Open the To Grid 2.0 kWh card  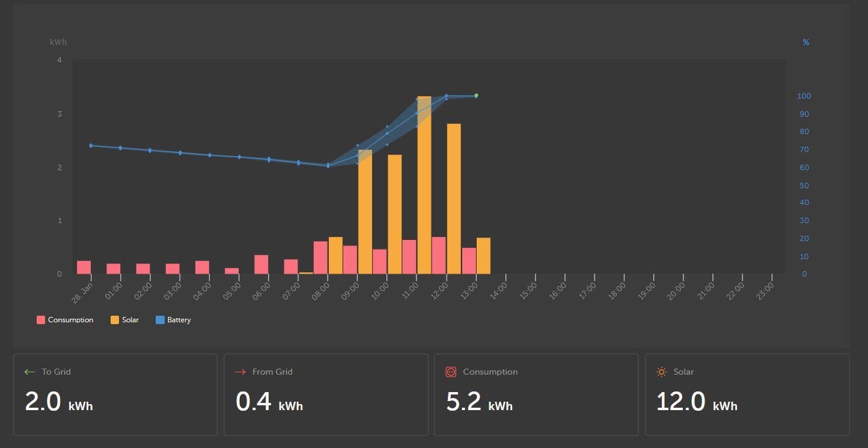[115, 394]
